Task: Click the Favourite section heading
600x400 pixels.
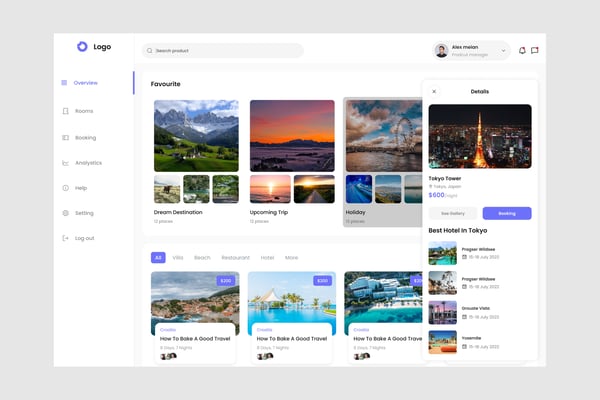Action: pos(165,84)
